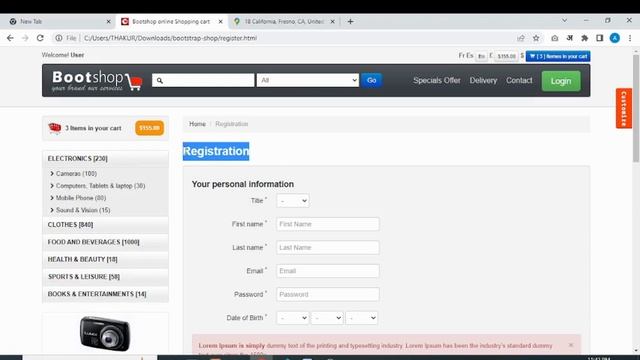Open a new browser tab with plus

[x=350, y=21]
